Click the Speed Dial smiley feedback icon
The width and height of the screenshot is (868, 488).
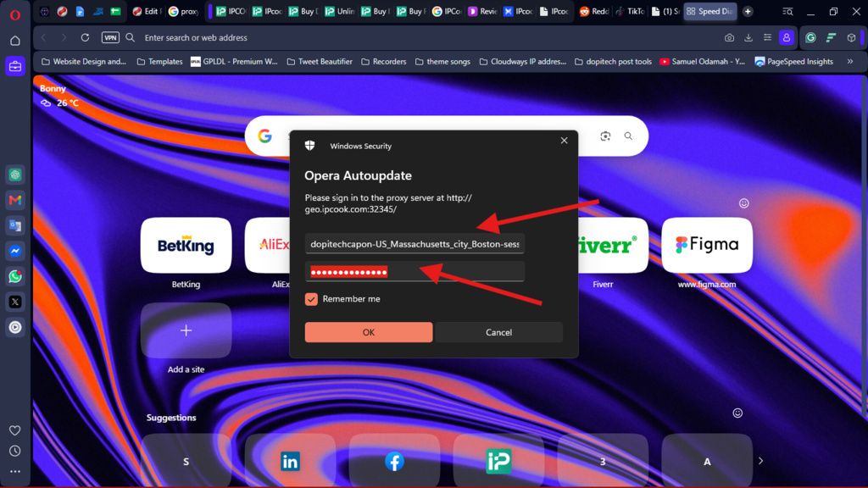click(744, 203)
